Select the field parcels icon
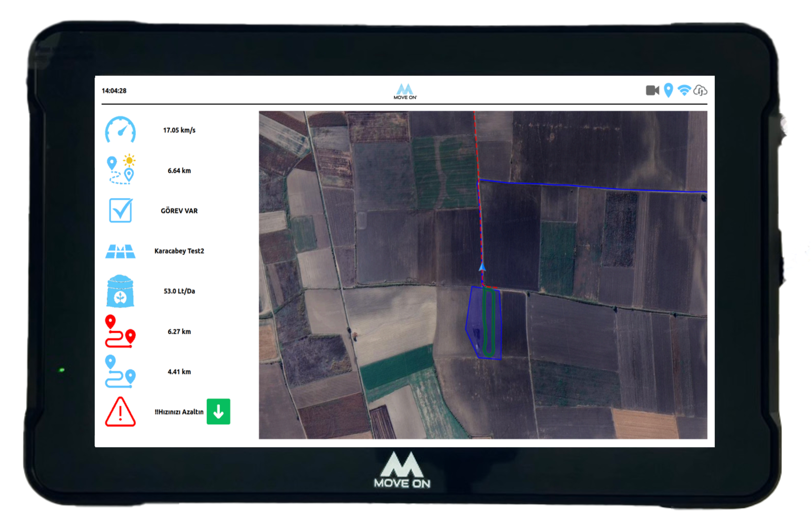 (x=120, y=251)
